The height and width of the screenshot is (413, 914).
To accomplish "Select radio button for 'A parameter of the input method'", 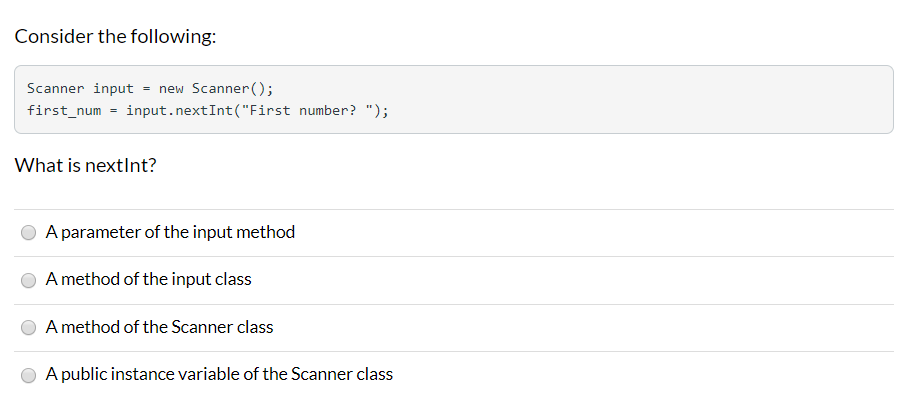I will point(28,233).
